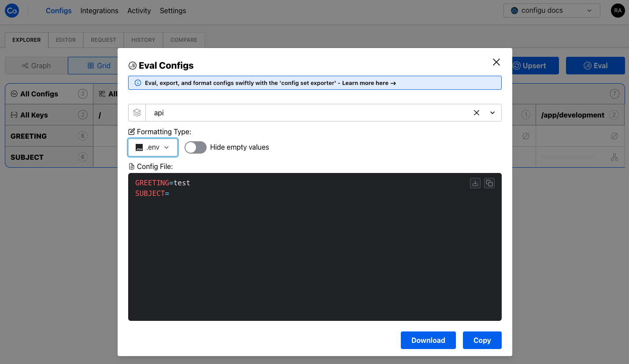
Task: Select the Grid view button
Action: click(93, 66)
